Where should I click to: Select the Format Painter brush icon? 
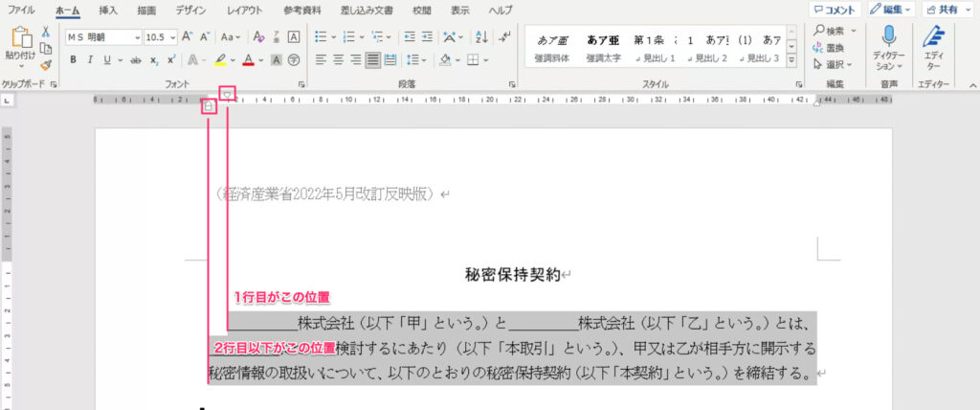(46, 65)
